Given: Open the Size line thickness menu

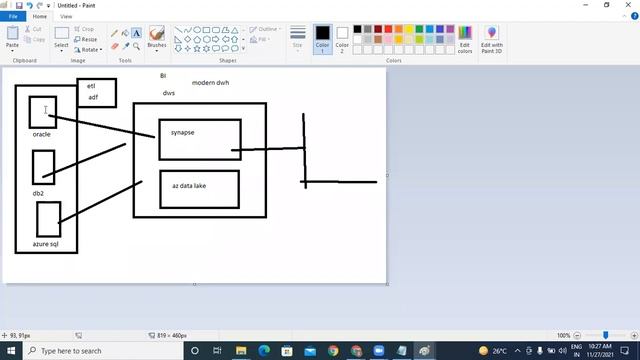Looking at the screenshot, I should click(298, 38).
